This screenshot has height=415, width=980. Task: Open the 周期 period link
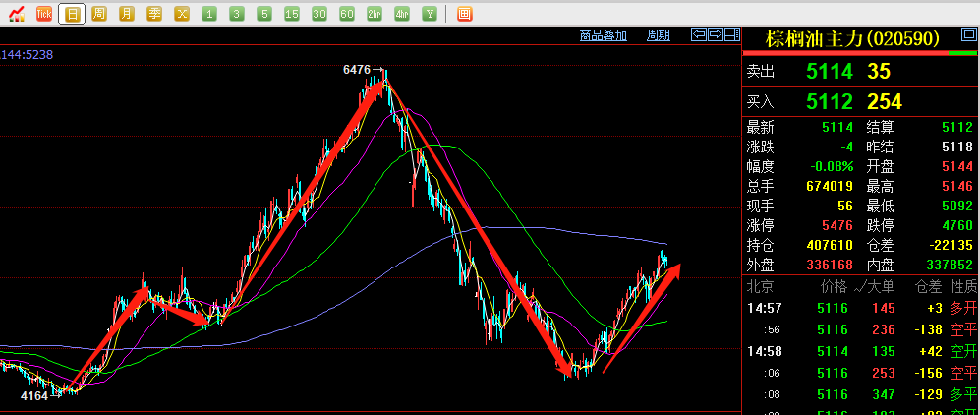tap(659, 35)
